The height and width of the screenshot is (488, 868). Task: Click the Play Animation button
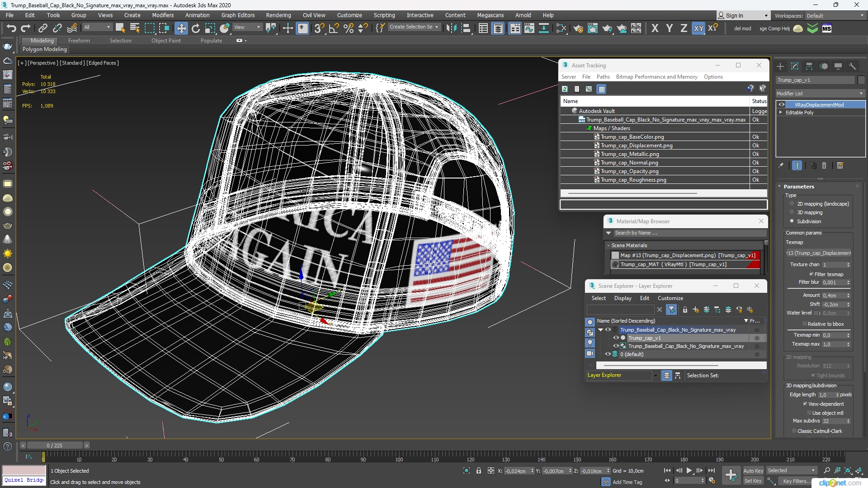tap(689, 471)
